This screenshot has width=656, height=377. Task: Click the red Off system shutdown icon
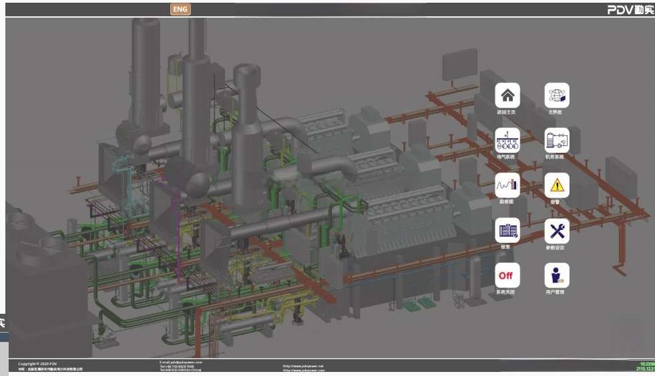pos(507,275)
